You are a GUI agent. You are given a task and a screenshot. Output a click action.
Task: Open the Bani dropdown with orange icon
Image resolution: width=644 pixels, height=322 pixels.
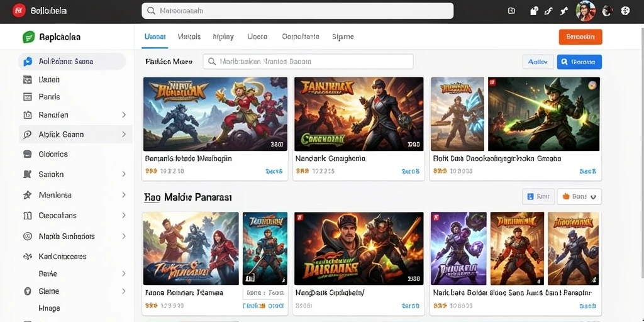pyautogui.click(x=579, y=197)
